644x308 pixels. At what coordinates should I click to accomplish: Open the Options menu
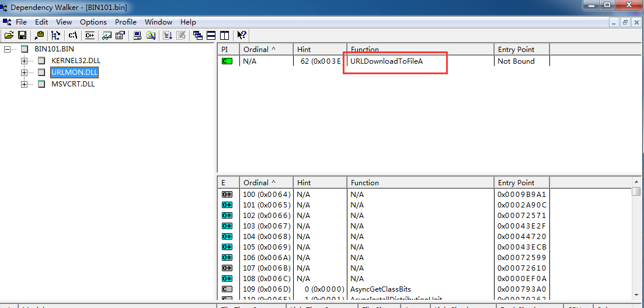coord(93,22)
